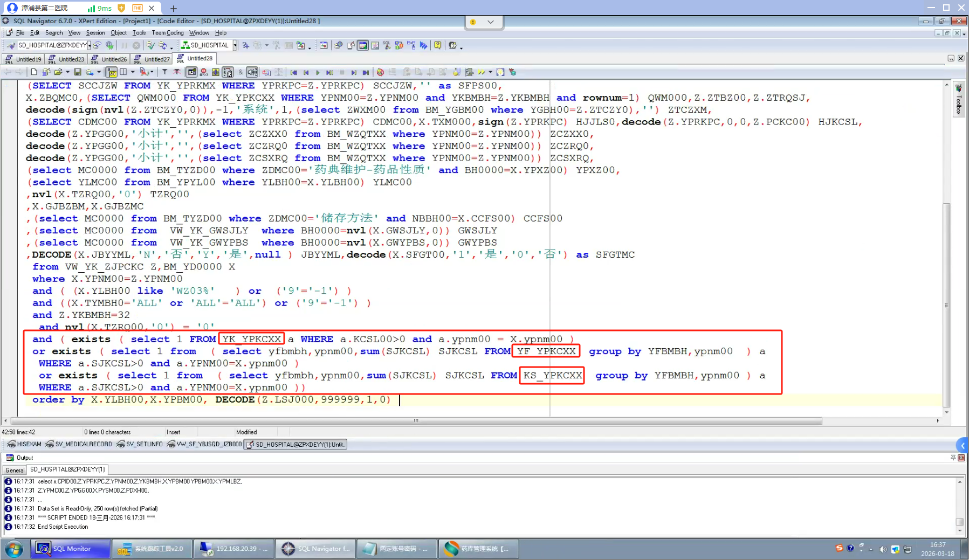This screenshot has height=560, width=969.
Task: Click the Save file toolbar icon
Action: 78,72
